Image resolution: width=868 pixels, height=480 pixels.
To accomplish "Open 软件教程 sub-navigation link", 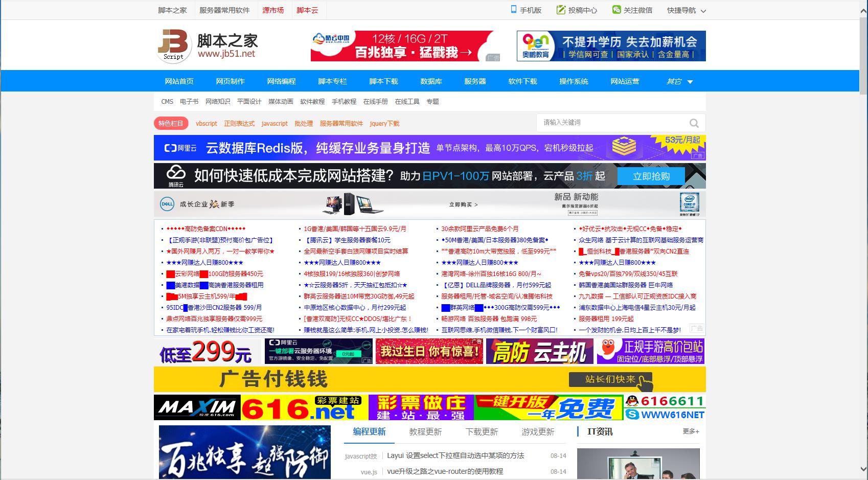I will (312, 102).
